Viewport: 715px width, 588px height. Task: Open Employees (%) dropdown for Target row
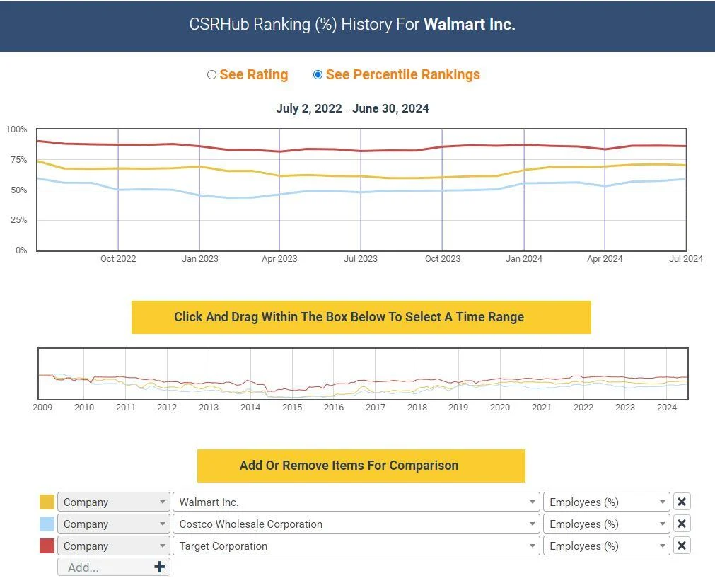(x=606, y=546)
